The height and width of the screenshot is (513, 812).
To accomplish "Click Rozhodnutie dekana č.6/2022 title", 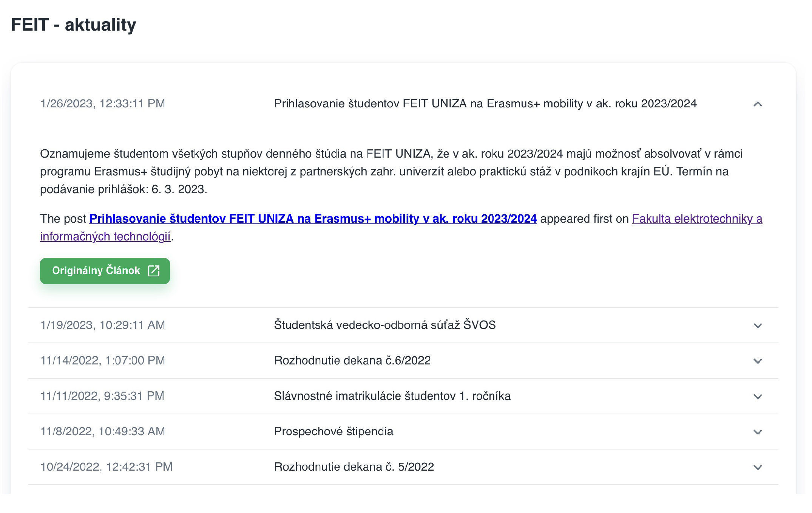I will (x=352, y=360).
